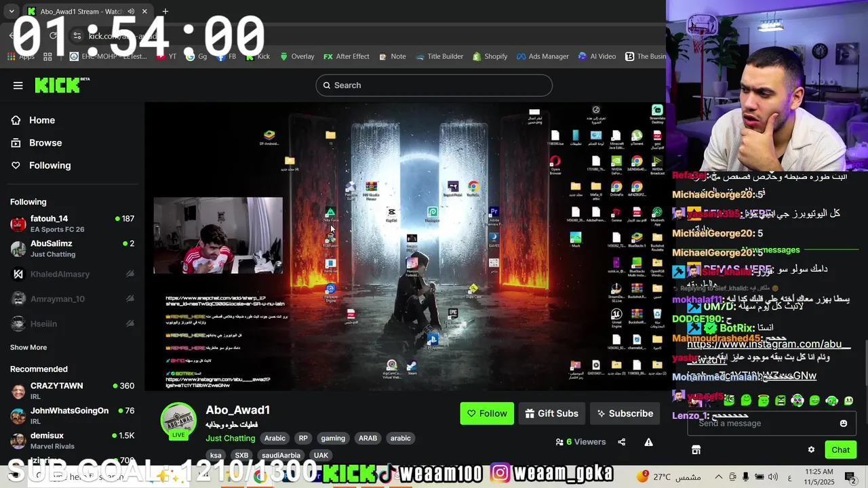Open the Overlay bookmark
This screenshot has width=868, height=488.
(x=297, y=56)
